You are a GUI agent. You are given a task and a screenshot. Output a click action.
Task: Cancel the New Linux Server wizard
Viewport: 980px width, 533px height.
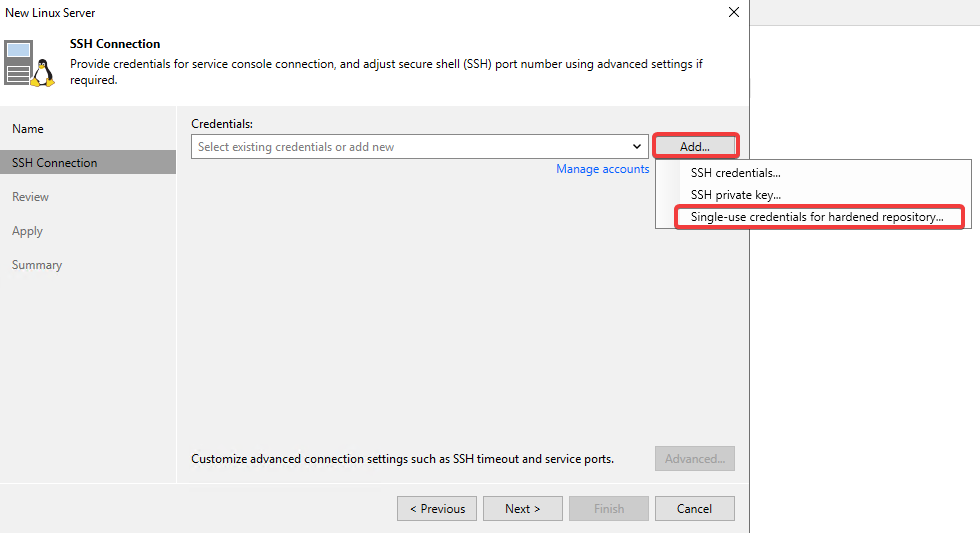tap(694, 509)
